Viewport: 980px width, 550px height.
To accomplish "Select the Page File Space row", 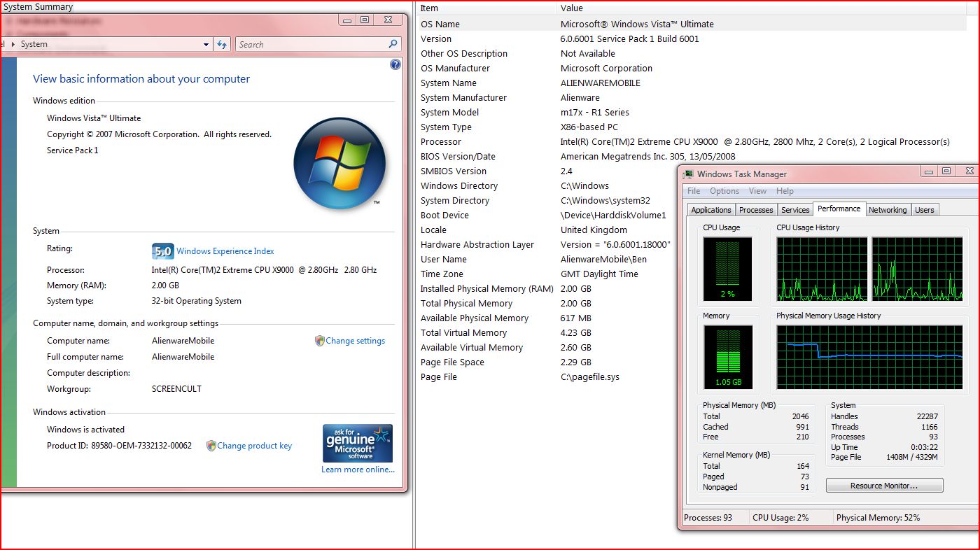I will coord(547,362).
